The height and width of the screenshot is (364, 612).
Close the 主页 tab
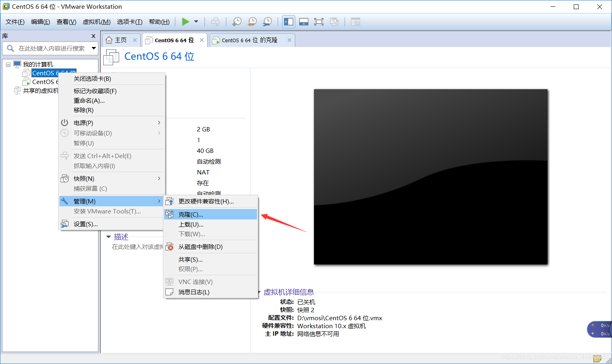click(135, 40)
